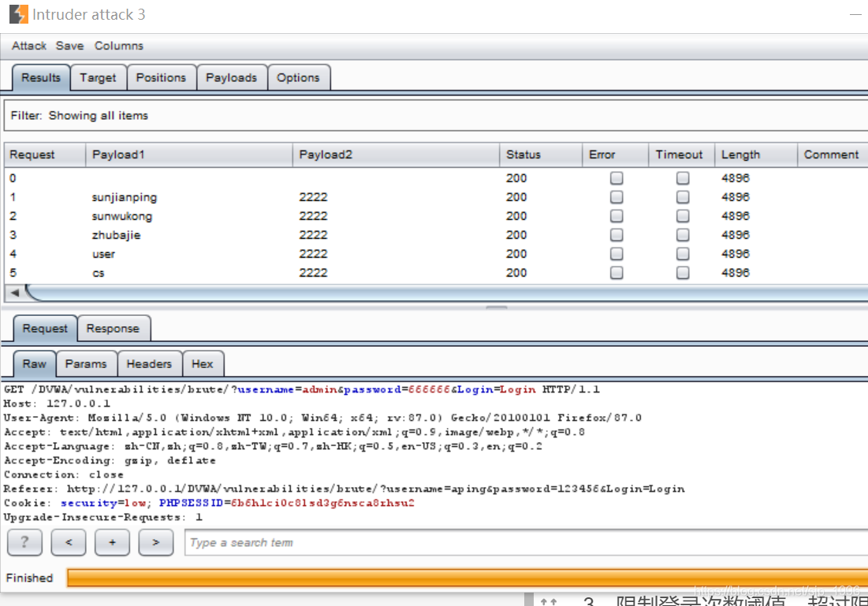The image size is (868, 606).
Task: Open the Attack menu
Action: coord(29,46)
